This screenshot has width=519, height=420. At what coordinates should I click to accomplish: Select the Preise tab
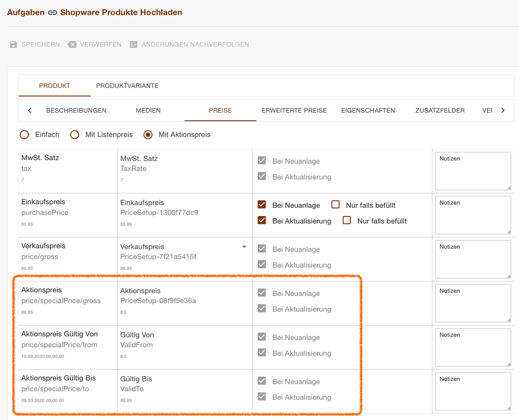pos(220,110)
